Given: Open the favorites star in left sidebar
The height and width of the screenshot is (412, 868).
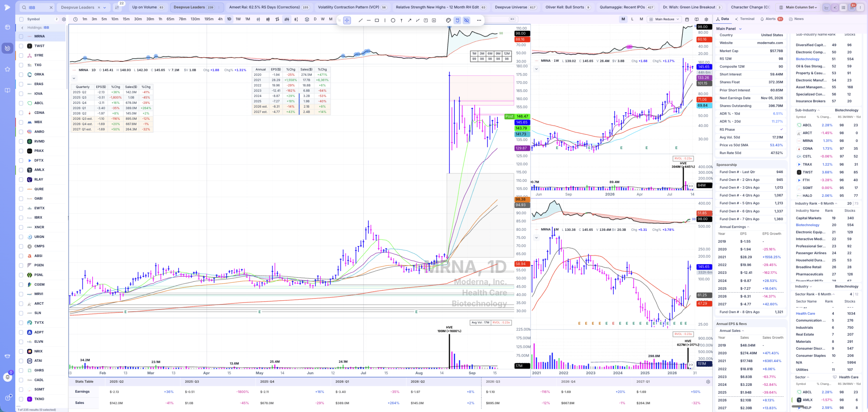Looking at the screenshot, I should pos(7,69).
